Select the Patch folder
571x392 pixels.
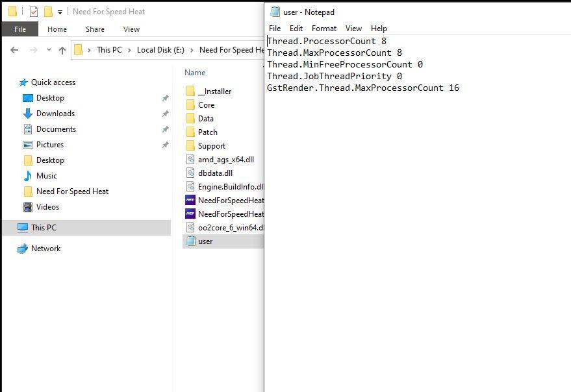(208, 132)
